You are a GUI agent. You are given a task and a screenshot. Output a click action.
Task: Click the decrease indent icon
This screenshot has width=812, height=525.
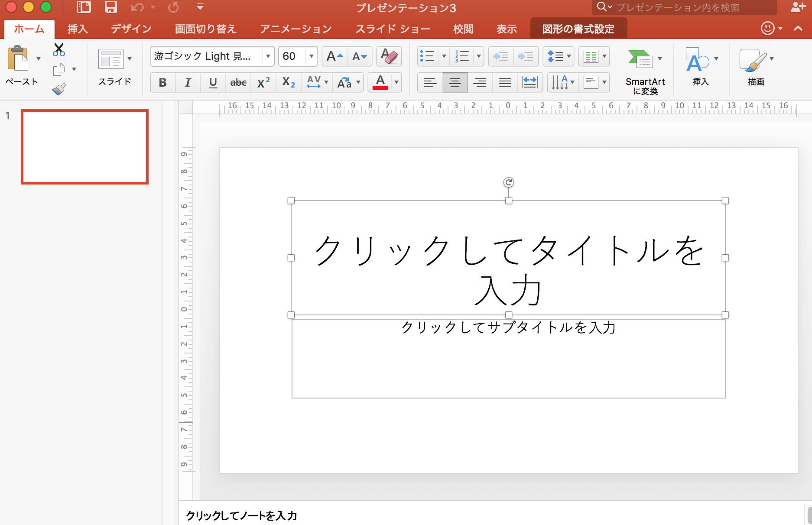(500, 56)
